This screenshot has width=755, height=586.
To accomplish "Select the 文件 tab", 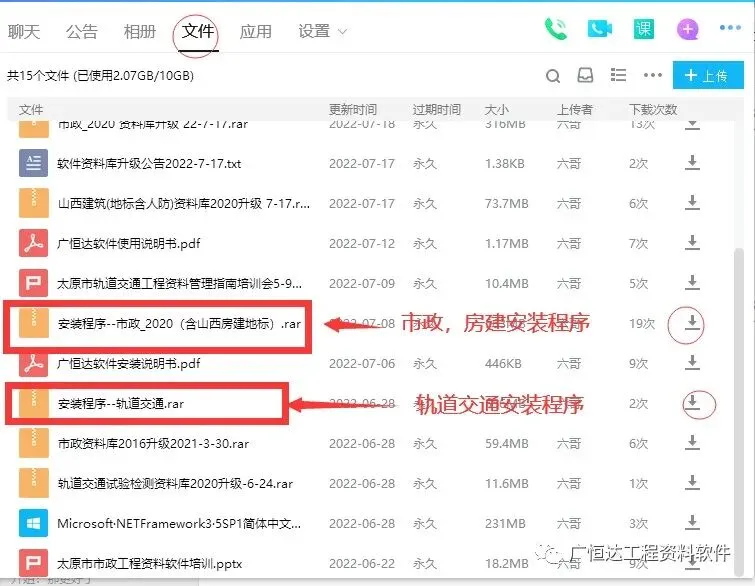I will coord(197,31).
